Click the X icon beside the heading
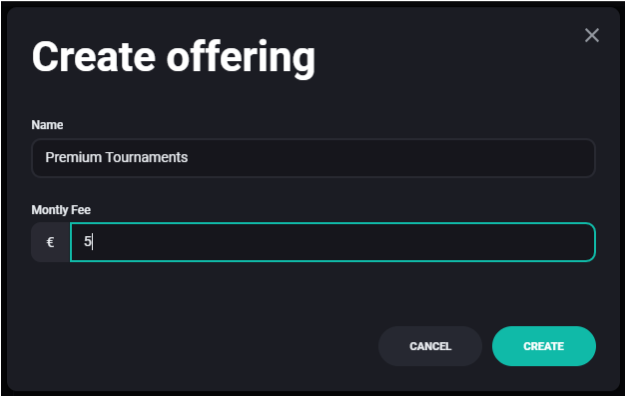This screenshot has height=396, width=626. point(592,35)
